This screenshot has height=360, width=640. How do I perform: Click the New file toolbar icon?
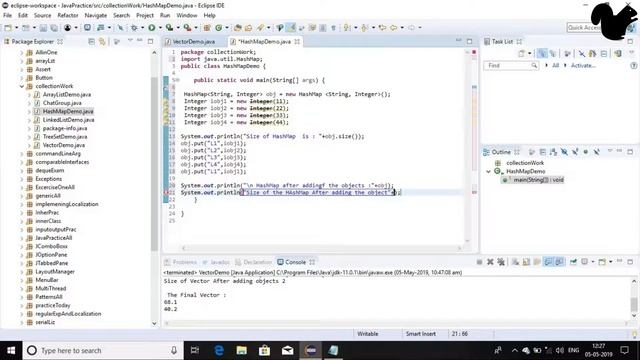[x=8, y=28]
